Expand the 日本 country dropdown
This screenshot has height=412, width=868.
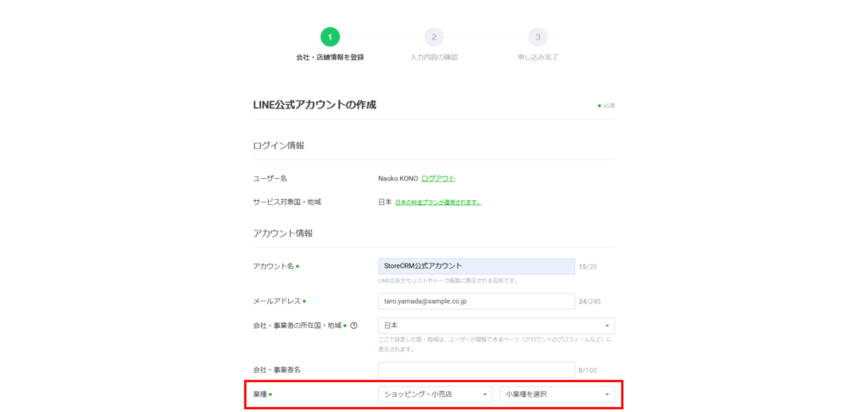[496, 326]
